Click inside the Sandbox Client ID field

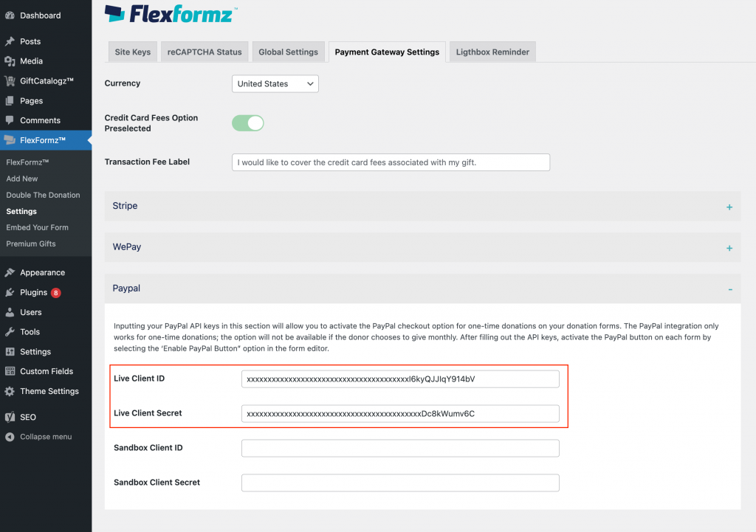[x=399, y=448]
